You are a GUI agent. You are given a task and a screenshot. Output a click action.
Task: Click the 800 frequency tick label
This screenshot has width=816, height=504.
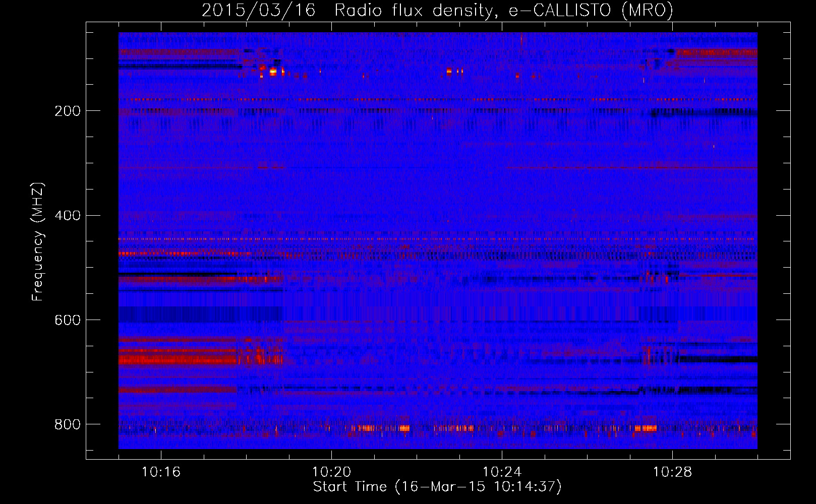tap(68, 424)
